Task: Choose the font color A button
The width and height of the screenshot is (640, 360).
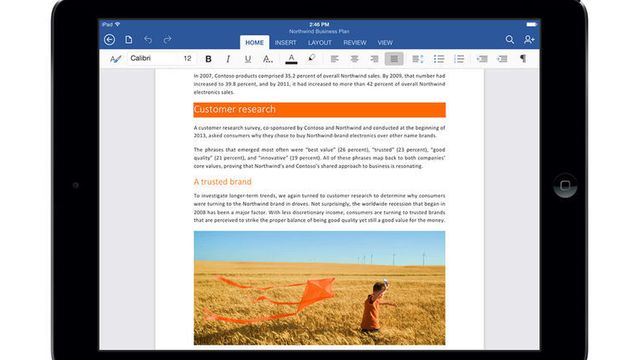Action: pyautogui.click(x=291, y=59)
